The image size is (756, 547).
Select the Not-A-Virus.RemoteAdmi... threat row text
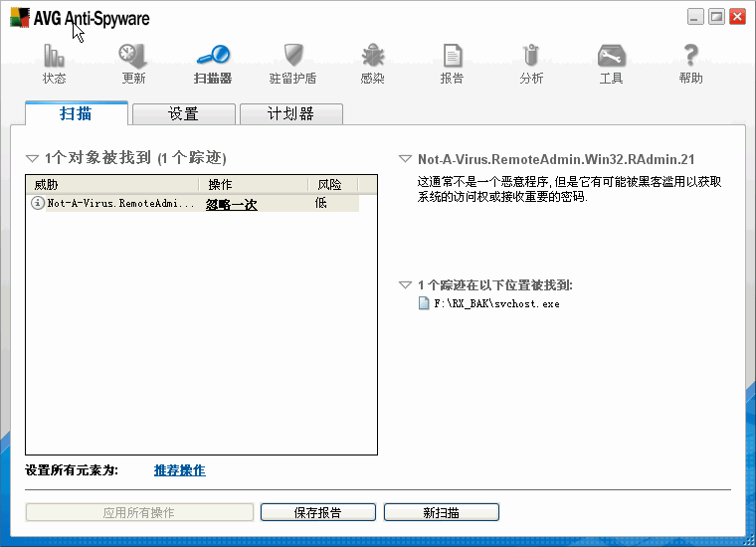120,203
